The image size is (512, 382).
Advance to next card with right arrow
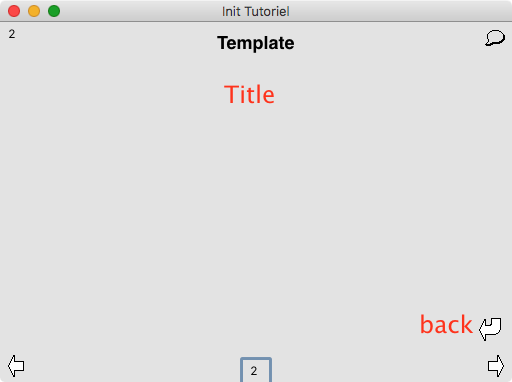tap(496, 366)
